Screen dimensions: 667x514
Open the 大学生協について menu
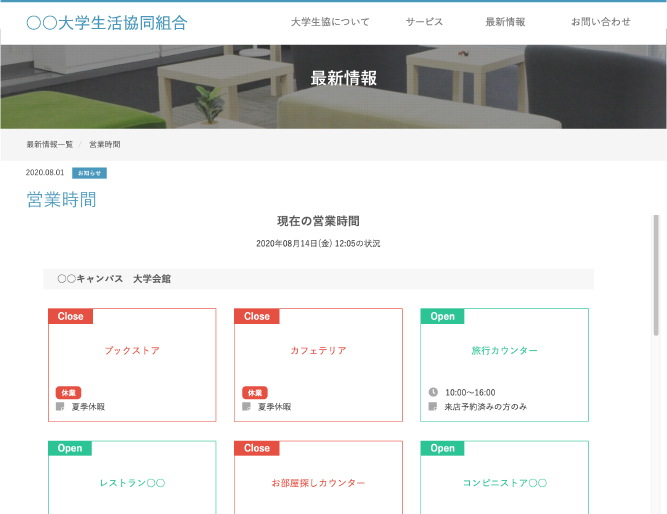pos(330,22)
